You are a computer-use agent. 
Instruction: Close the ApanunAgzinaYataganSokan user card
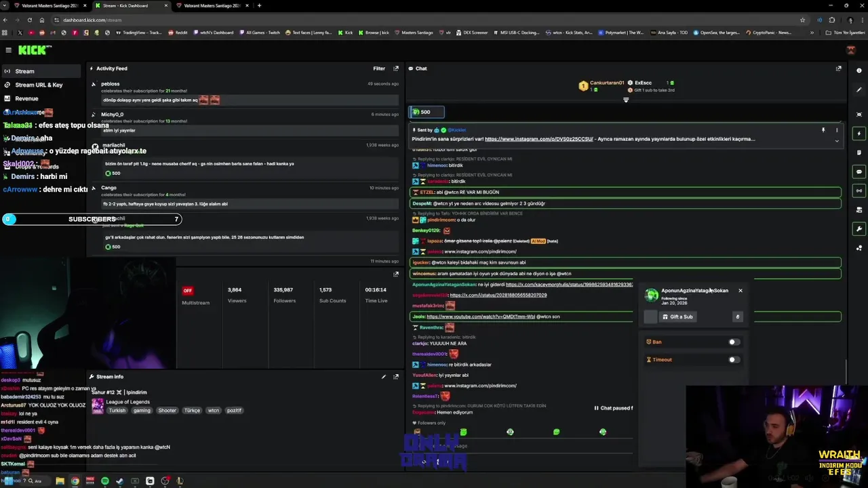tap(741, 291)
